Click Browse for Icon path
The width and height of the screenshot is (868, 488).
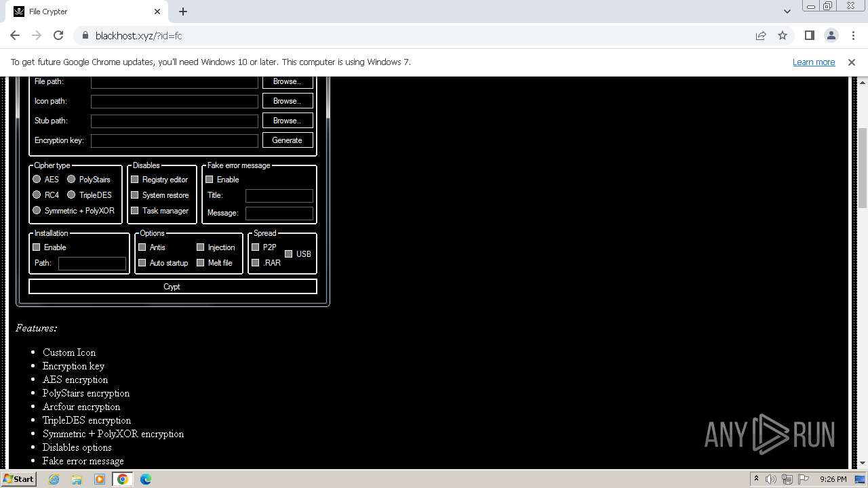click(x=288, y=101)
